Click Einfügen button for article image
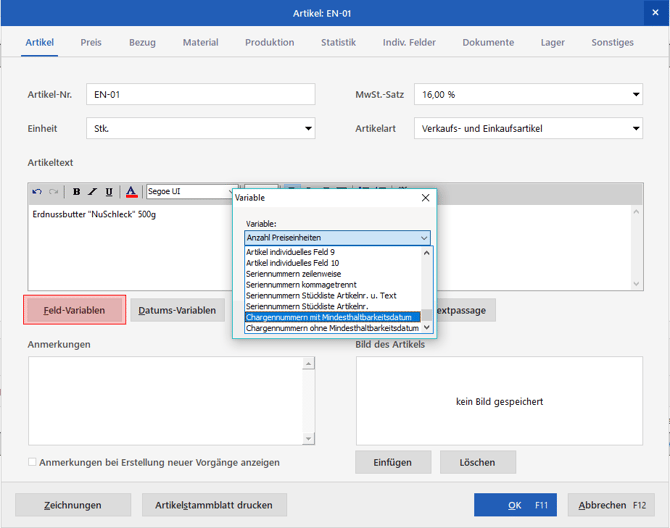Screen dimensions: 670x528 393,462
